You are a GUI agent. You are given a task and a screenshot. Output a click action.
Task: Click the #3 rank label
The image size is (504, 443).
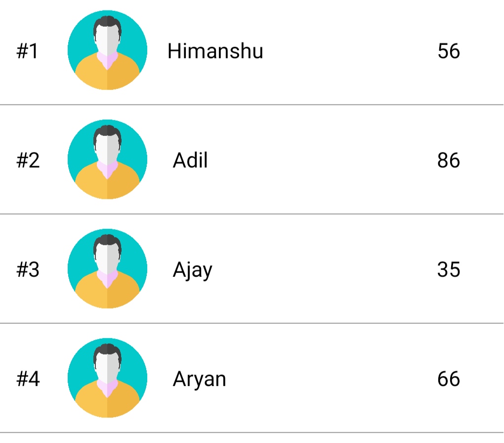28,269
